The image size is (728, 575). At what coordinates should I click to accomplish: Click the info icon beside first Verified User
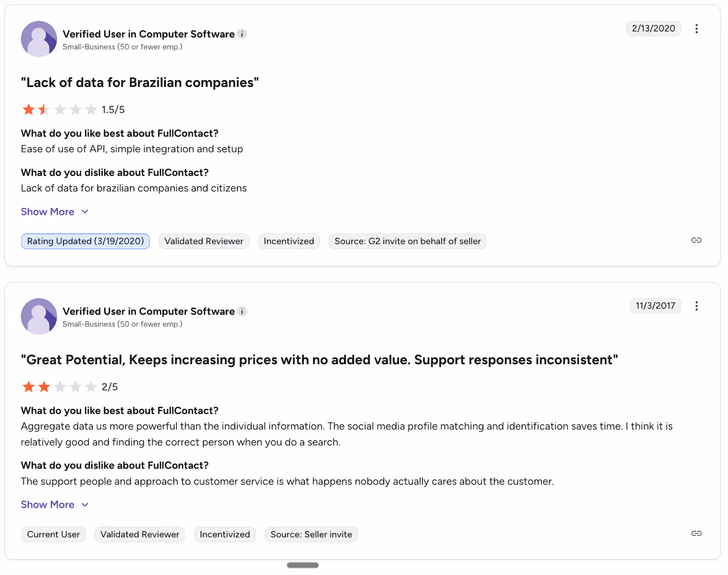(242, 34)
